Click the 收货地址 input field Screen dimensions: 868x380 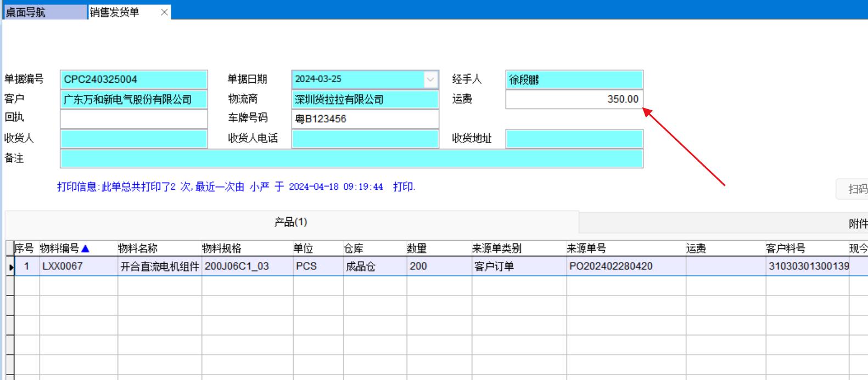tap(574, 139)
